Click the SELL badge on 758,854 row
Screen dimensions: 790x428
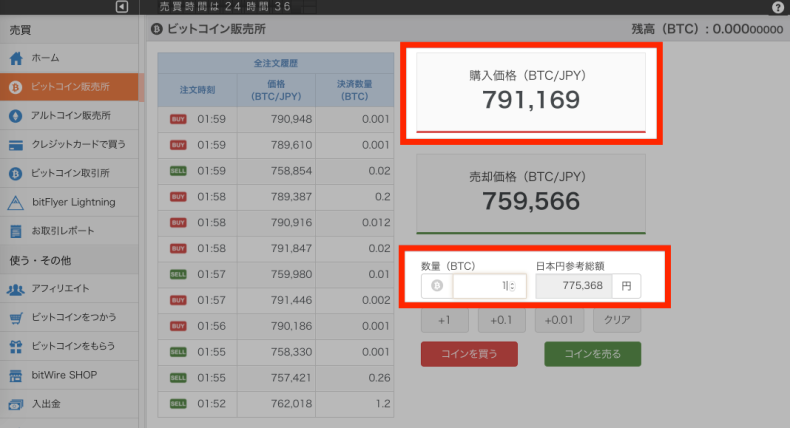click(178, 171)
